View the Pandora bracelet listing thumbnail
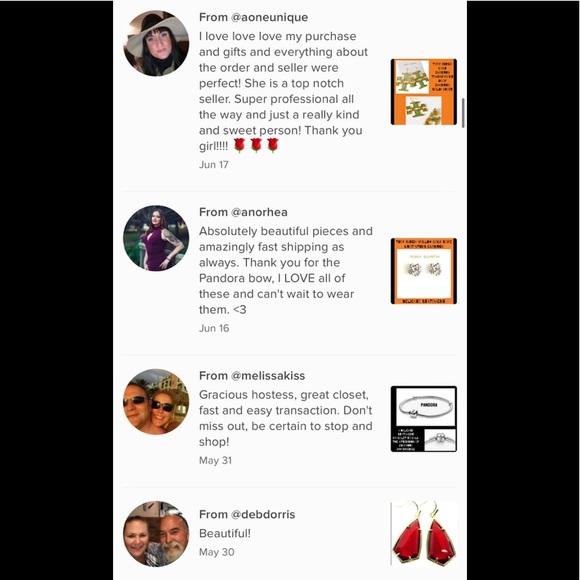The image size is (580, 580). coord(424,419)
